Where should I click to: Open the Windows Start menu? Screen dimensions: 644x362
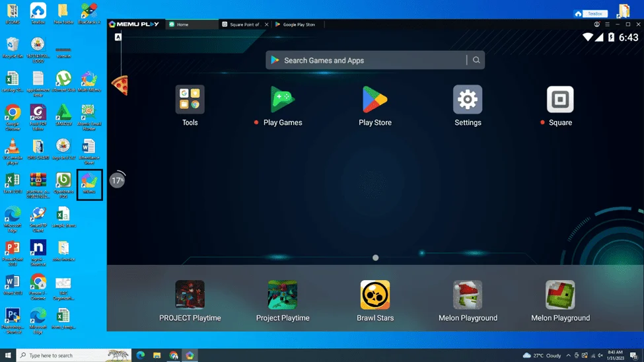click(8, 355)
